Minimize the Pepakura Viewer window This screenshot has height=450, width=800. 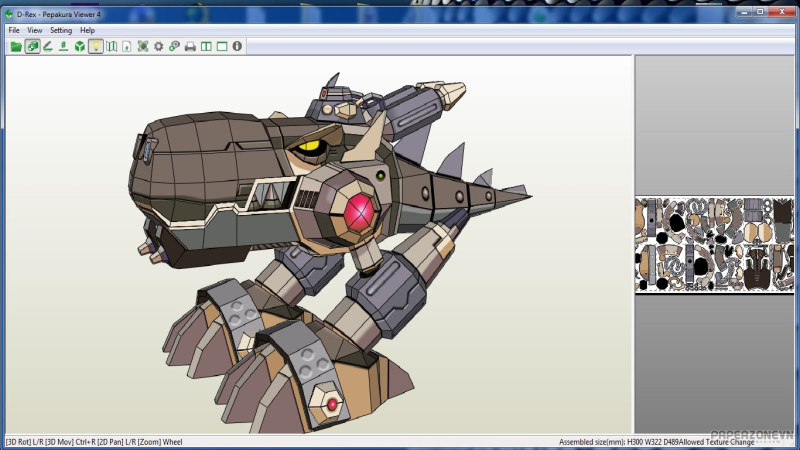point(744,12)
